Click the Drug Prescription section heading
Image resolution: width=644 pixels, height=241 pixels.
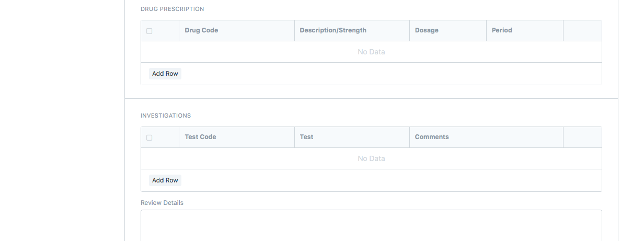click(172, 9)
